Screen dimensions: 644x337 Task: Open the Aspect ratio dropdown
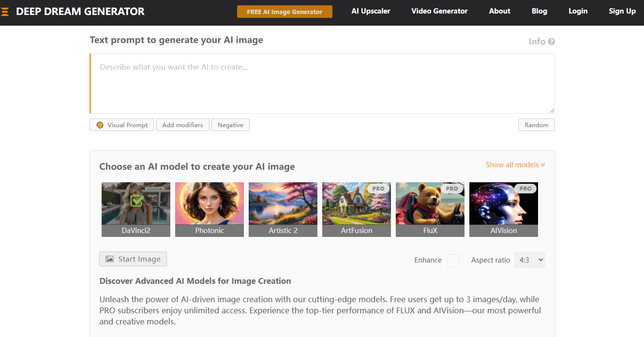coord(530,260)
